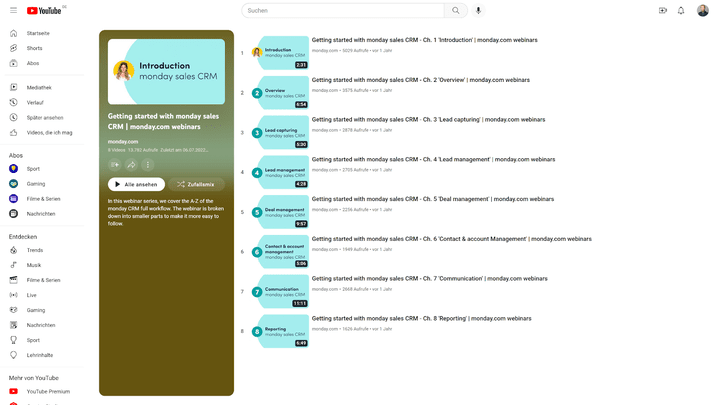This screenshot has width=720, height=405.
Task: Open the monday.com channel link
Action: click(123, 141)
